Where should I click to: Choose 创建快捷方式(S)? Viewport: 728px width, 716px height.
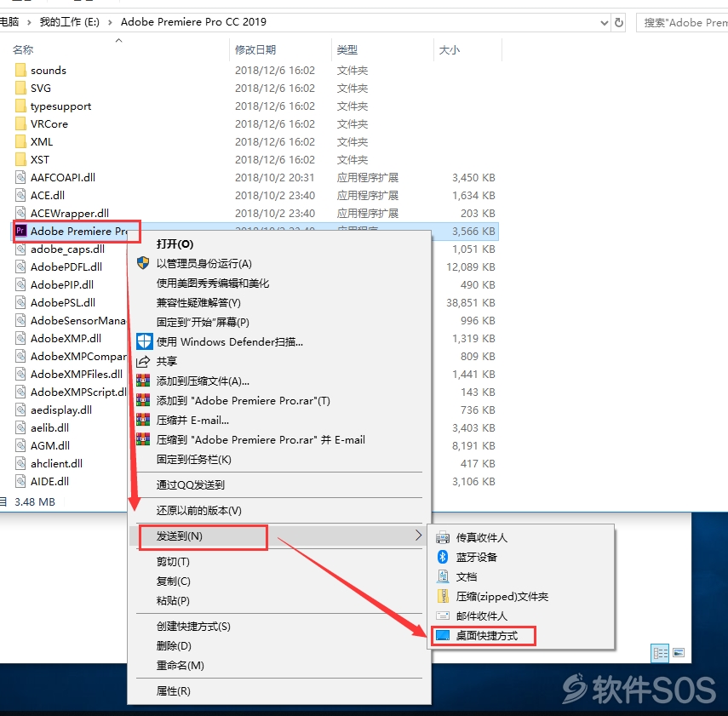pyautogui.click(x=193, y=626)
